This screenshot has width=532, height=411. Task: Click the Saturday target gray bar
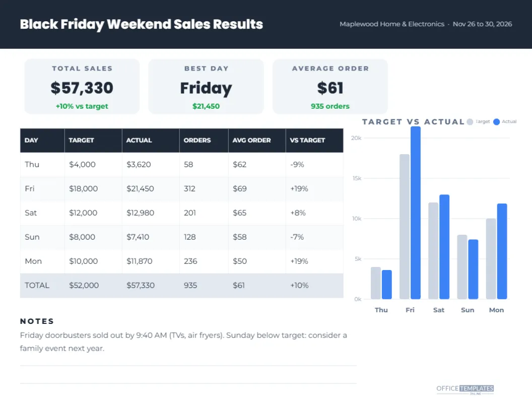pos(433,251)
